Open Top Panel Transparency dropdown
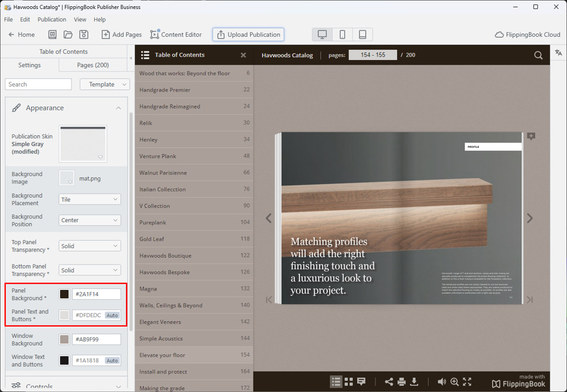567x392 pixels. click(x=90, y=246)
